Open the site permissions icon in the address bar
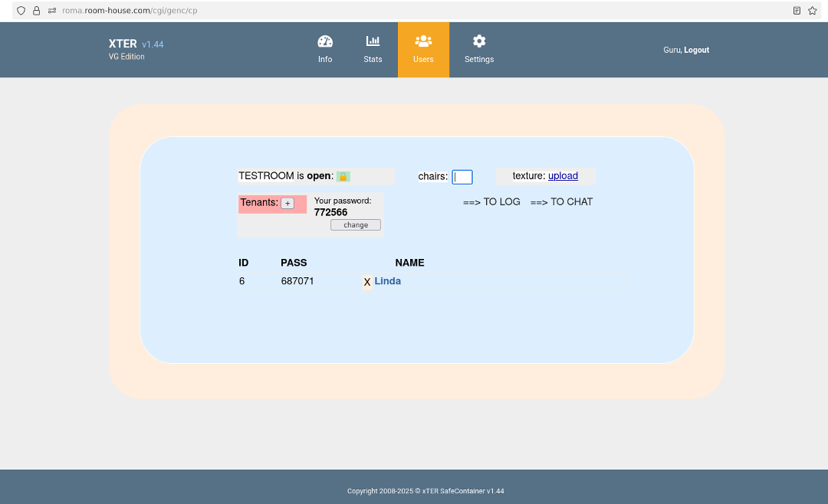The image size is (828, 504). (x=51, y=11)
